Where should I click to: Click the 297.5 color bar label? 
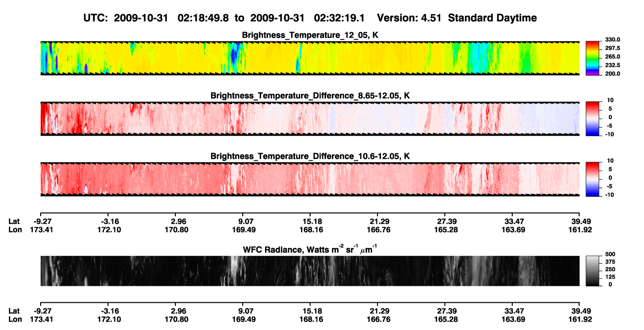point(612,48)
